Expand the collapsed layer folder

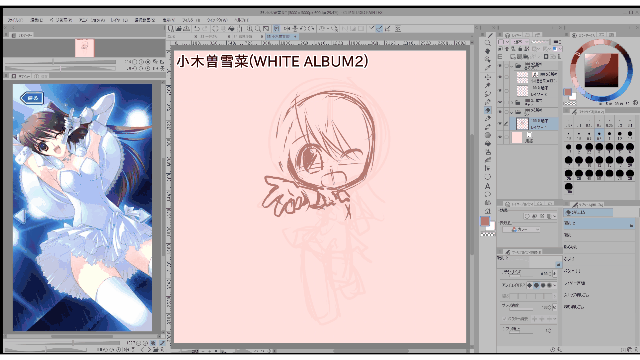click(512, 102)
